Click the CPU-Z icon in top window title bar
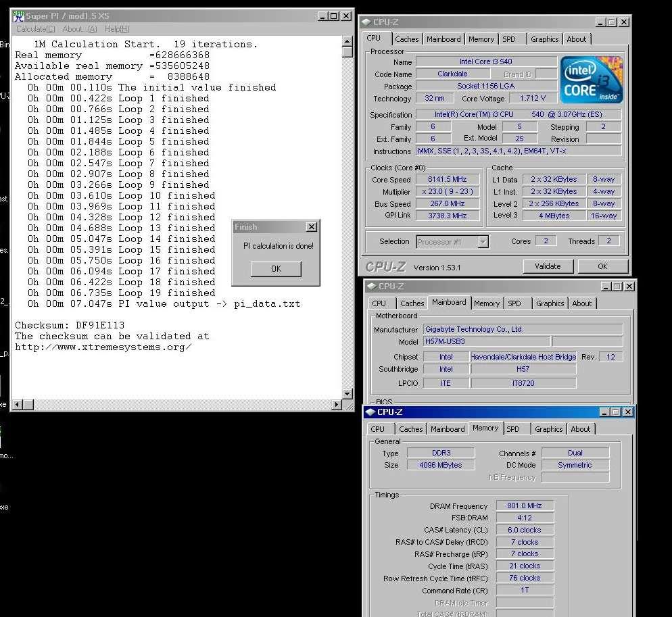672x617 pixels. [366, 22]
